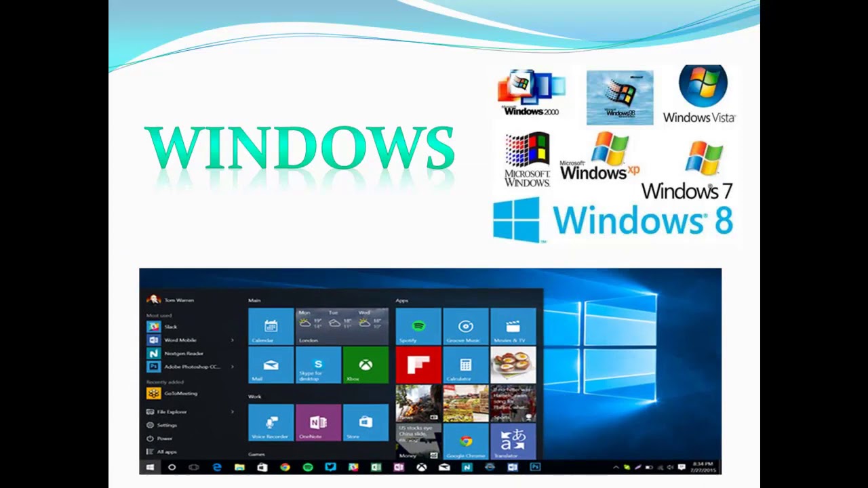Click the Xbox icon on the taskbar
This screenshot has width=868, height=488.
[421, 467]
